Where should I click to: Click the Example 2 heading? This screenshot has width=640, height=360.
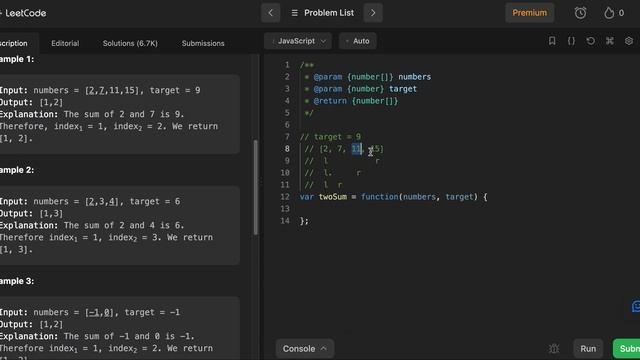[x=17, y=170]
